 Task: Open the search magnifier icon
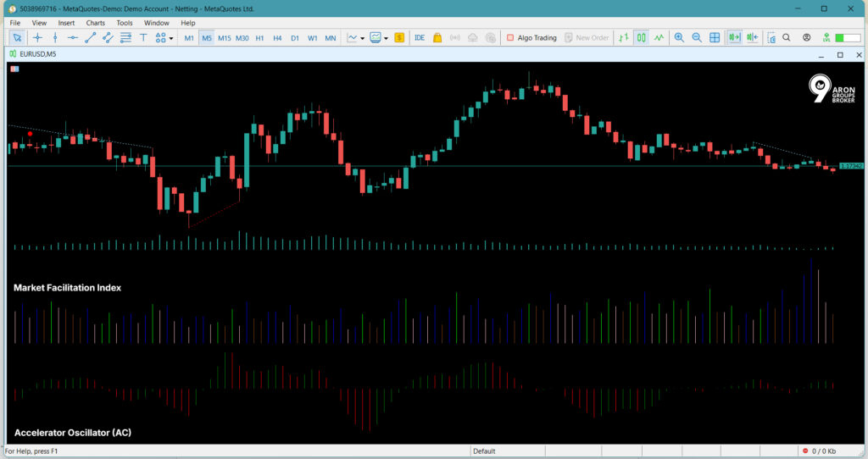click(786, 37)
